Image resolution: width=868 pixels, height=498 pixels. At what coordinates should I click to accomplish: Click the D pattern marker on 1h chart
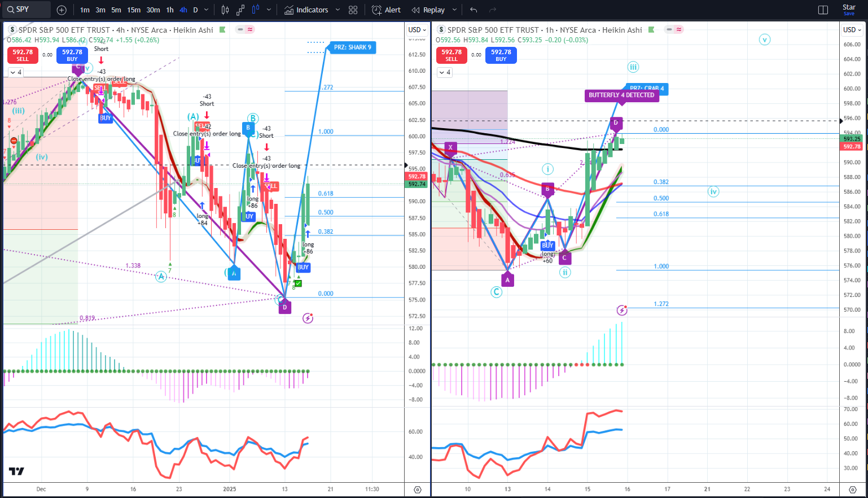(616, 123)
